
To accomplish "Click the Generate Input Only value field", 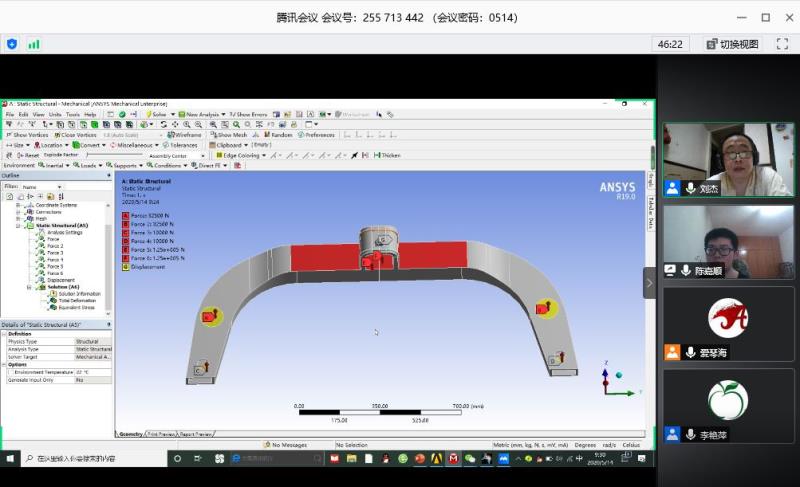I will pos(93,380).
